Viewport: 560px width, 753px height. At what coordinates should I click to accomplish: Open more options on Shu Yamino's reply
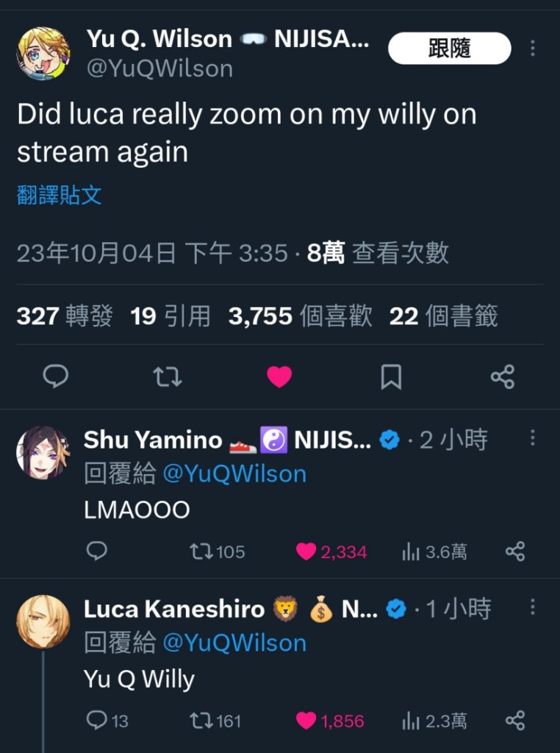533,438
